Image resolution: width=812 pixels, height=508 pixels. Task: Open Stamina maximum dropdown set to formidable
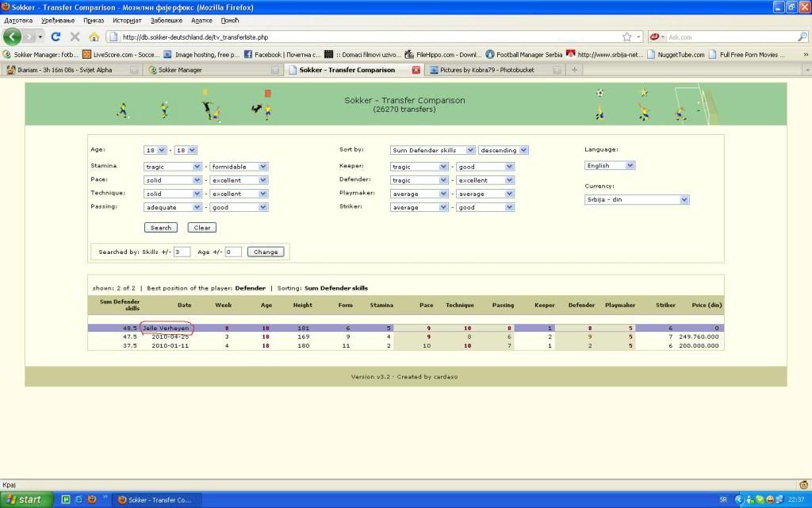[x=239, y=167]
